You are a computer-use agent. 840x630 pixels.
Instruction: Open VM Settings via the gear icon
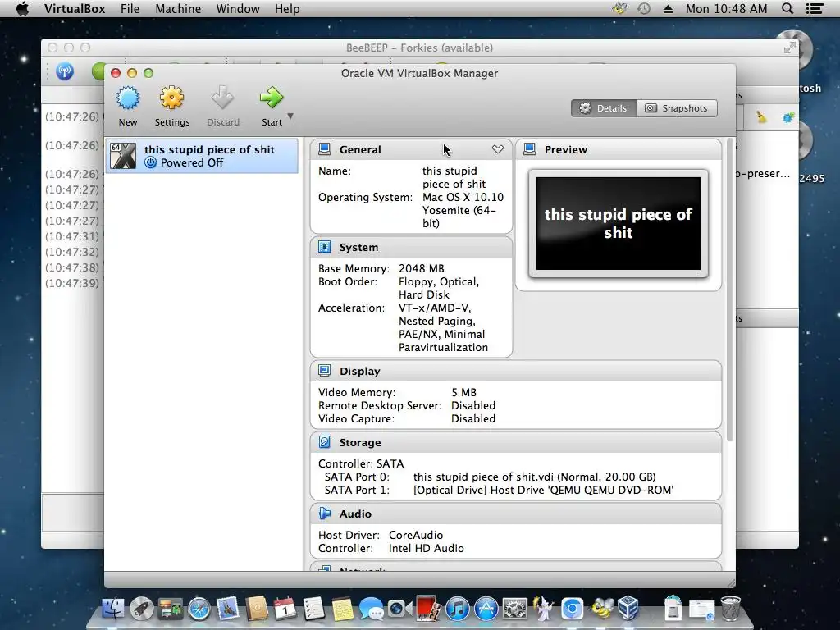tap(171, 98)
